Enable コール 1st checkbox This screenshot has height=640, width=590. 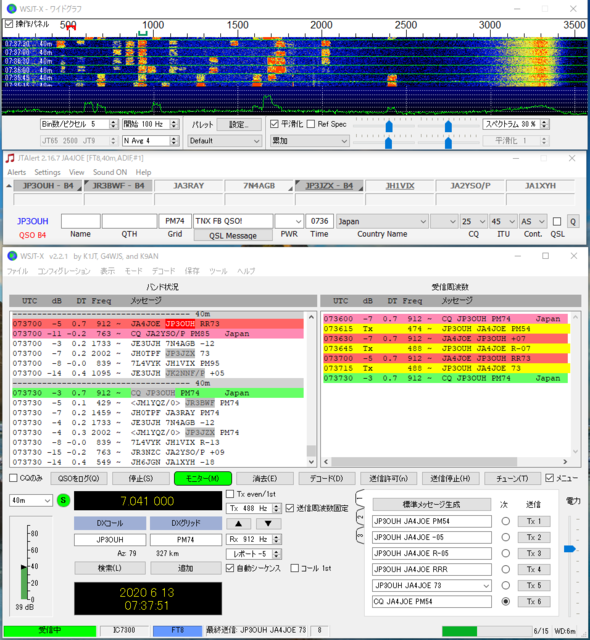295,568
